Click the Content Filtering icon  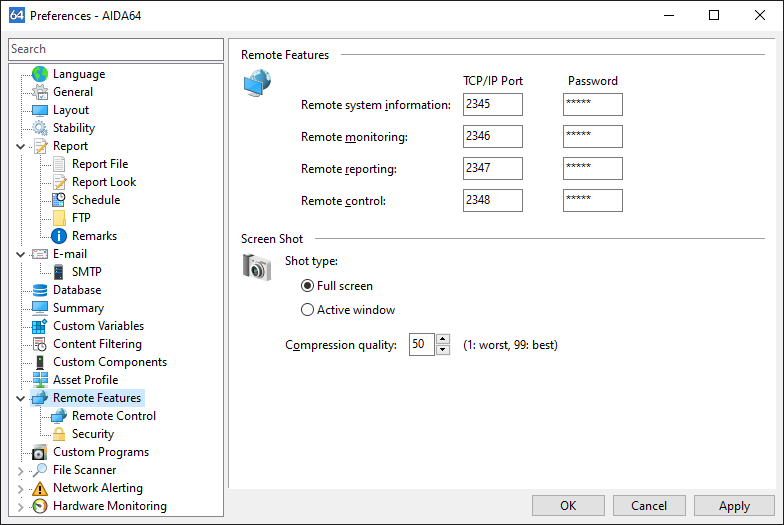point(40,344)
